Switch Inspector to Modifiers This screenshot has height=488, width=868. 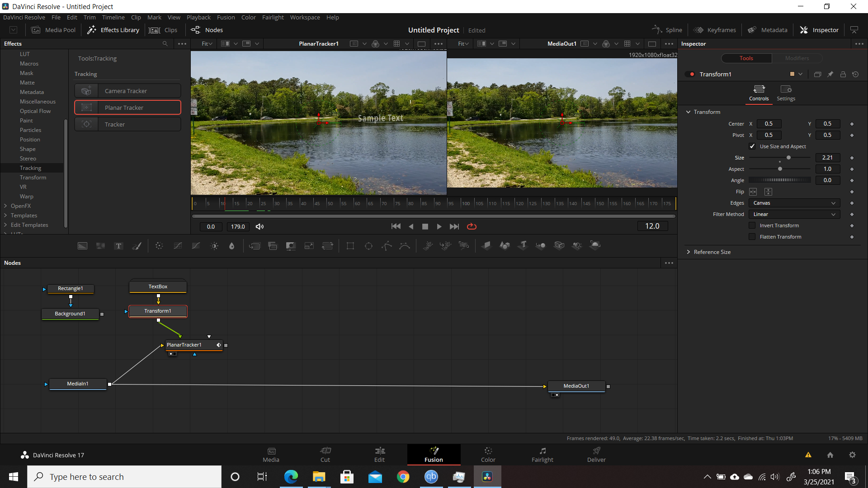point(797,58)
